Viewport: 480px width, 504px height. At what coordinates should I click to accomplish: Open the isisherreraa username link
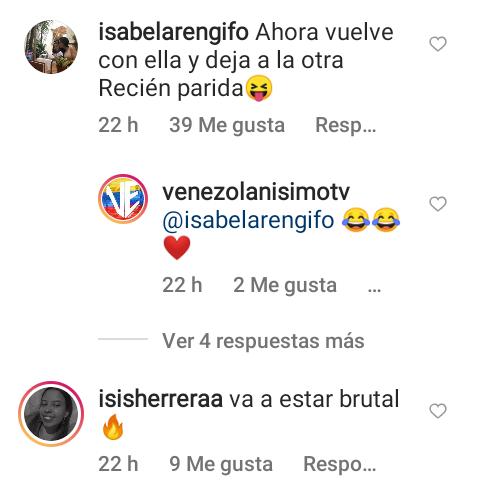(x=161, y=399)
